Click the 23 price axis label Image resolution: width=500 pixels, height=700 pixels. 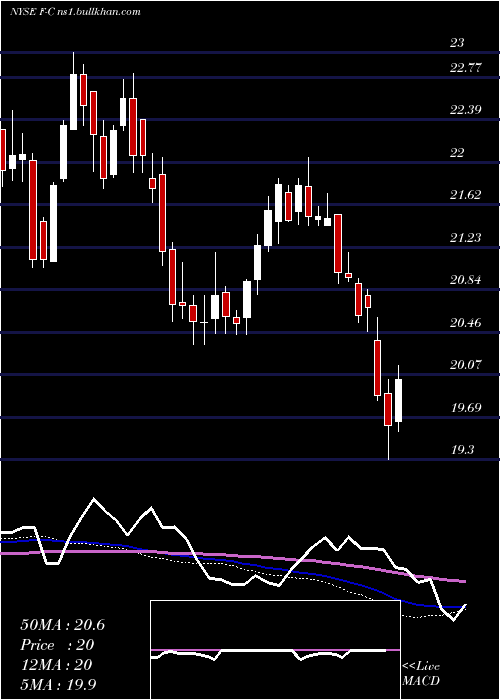click(x=457, y=43)
